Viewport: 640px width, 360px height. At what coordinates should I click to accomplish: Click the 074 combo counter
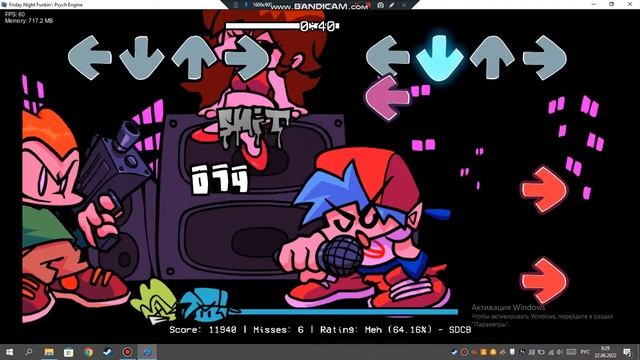pyautogui.click(x=220, y=179)
